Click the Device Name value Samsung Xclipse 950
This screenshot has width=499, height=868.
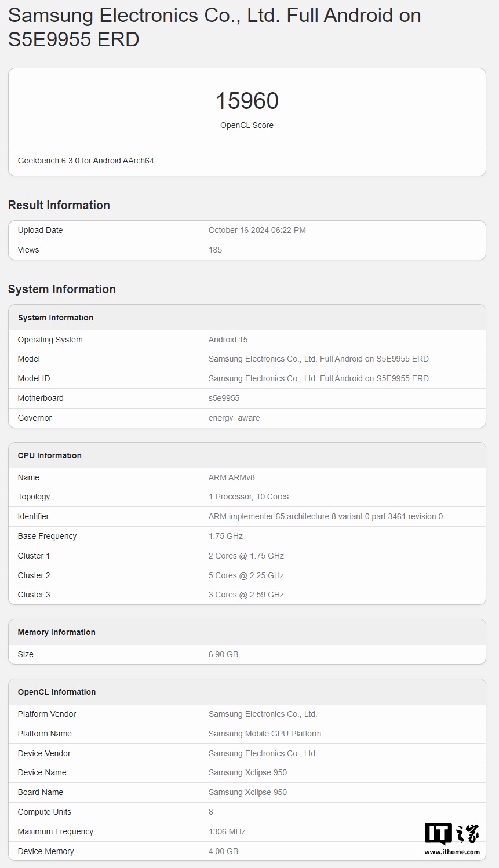pyautogui.click(x=247, y=772)
